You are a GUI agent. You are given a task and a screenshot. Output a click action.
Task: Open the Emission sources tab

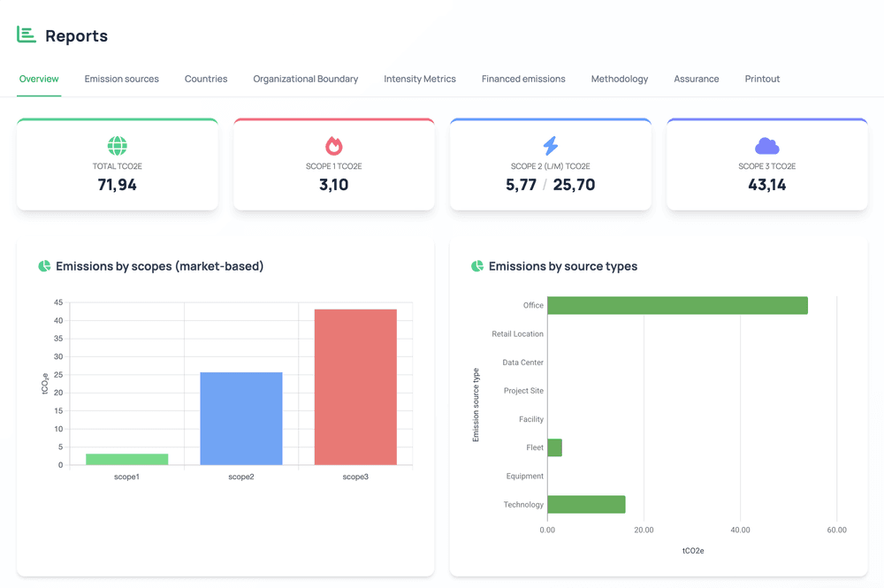[x=122, y=79]
